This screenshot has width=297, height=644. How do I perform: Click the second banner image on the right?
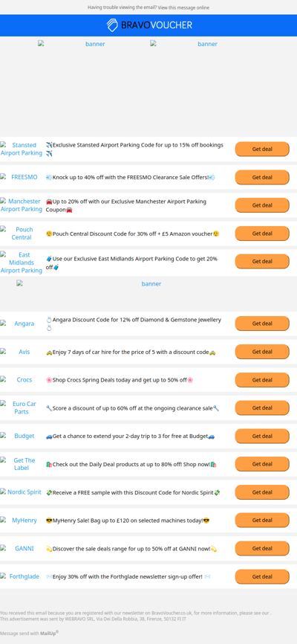[x=204, y=44]
